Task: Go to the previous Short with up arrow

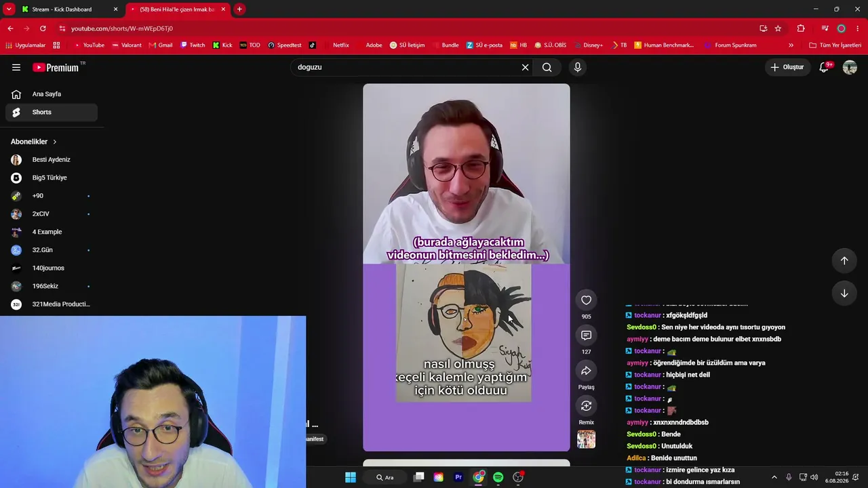Action: click(x=844, y=261)
